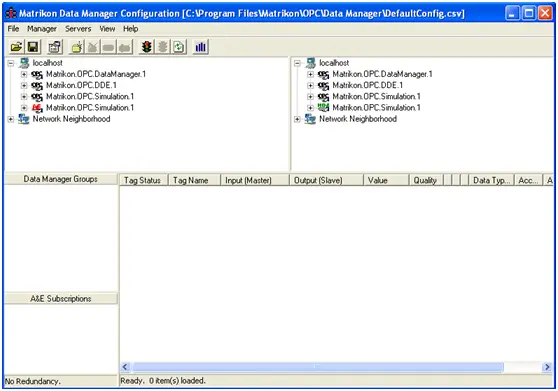558x391 pixels.
Task: Open the Manager menu
Action: (x=42, y=29)
